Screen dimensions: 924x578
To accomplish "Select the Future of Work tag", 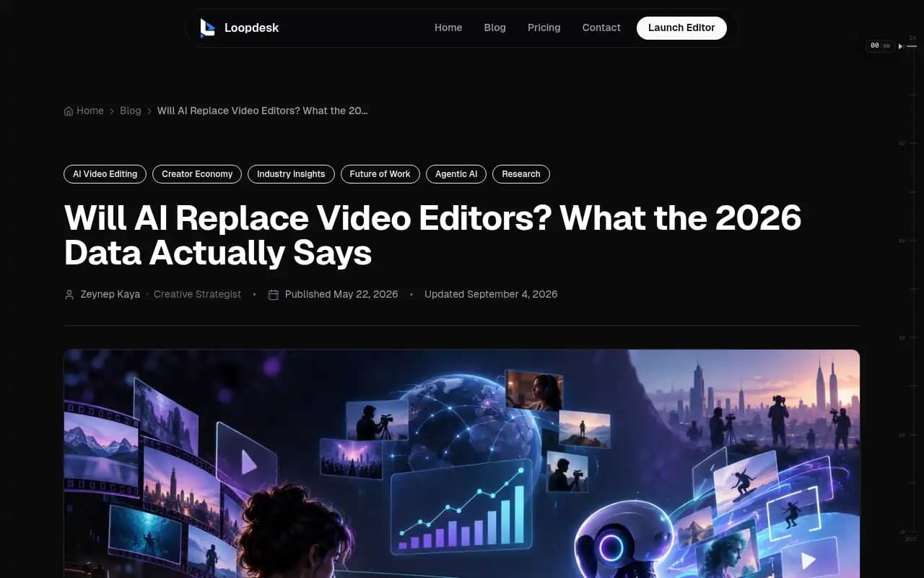I will (x=380, y=174).
